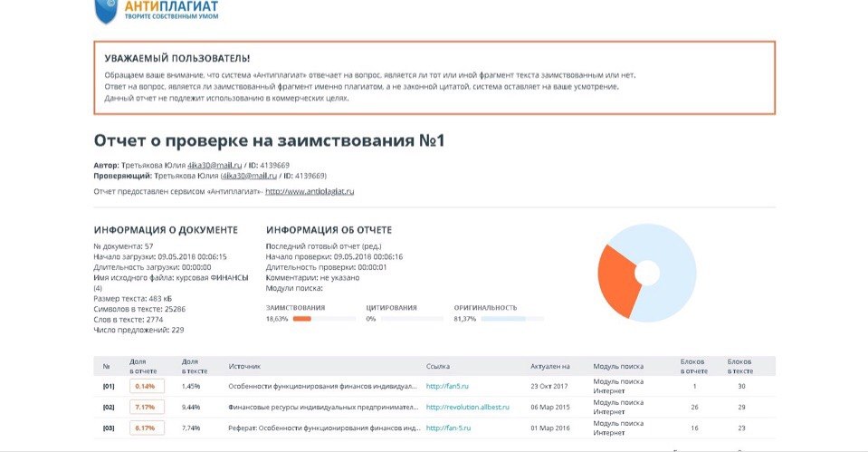Click the Доля в тексте column header
This screenshot has height=452, width=868.
pyautogui.click(x=195, y=366)
